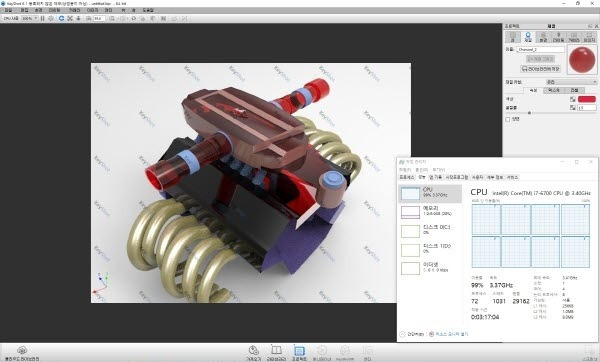
Task: Switch to the Users tab in Task Manager
Action: [477, 178]
